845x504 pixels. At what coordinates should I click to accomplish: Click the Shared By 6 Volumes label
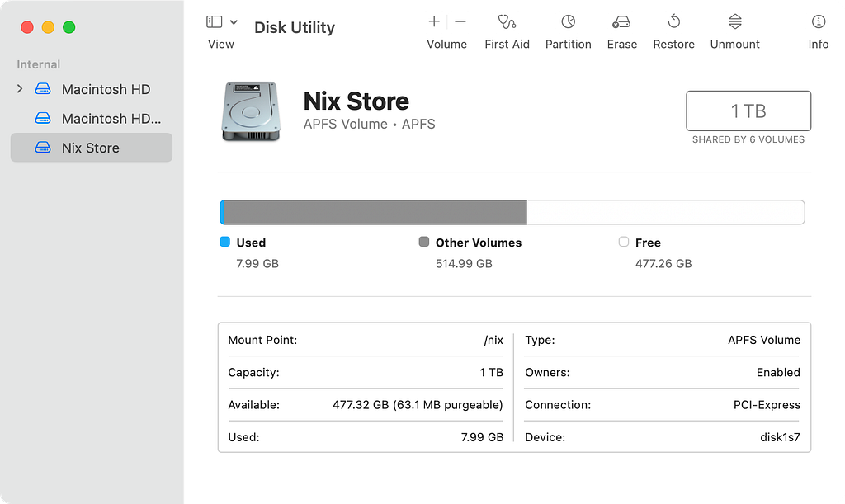(x=748, y=139)
